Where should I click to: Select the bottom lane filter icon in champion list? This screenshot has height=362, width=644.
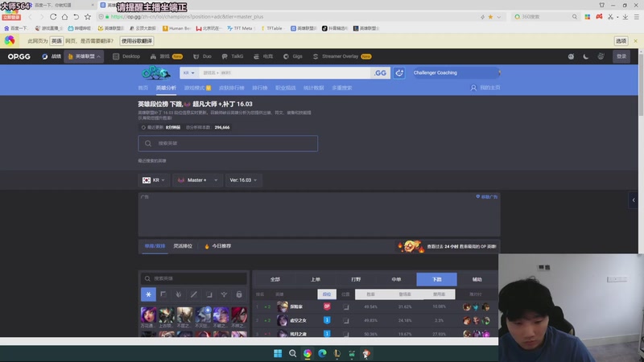coord(208,294)
